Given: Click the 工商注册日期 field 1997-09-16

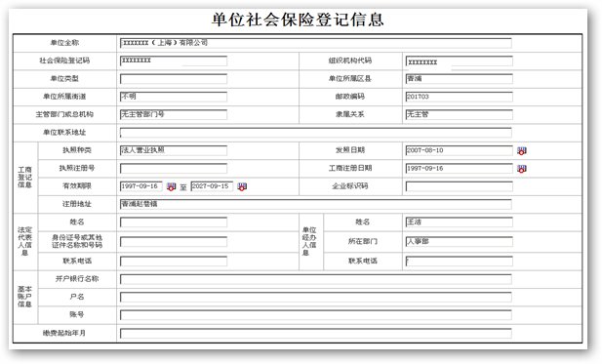Looking at the screenshot, I should (x=460, y=168).
